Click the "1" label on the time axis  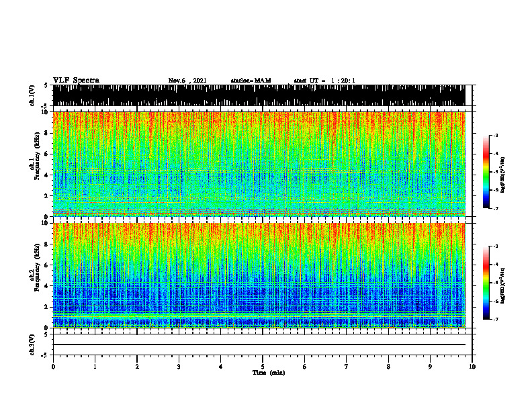(x=95, y=367)
